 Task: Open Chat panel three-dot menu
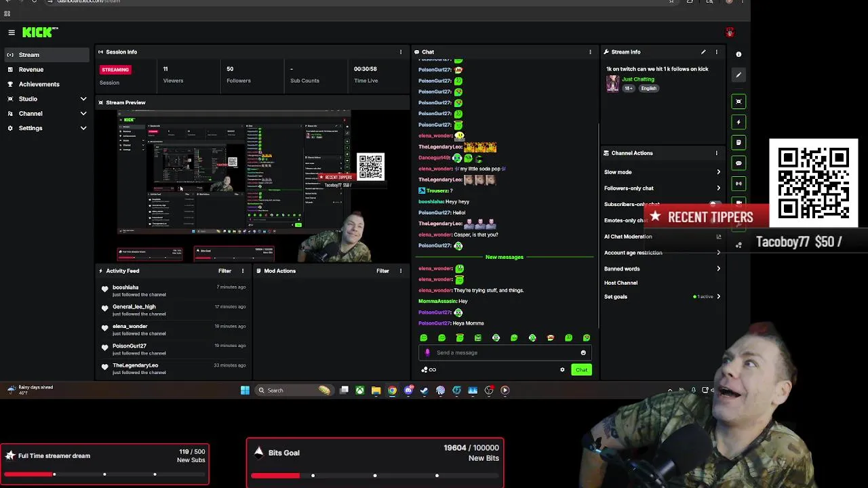(590, 52)
